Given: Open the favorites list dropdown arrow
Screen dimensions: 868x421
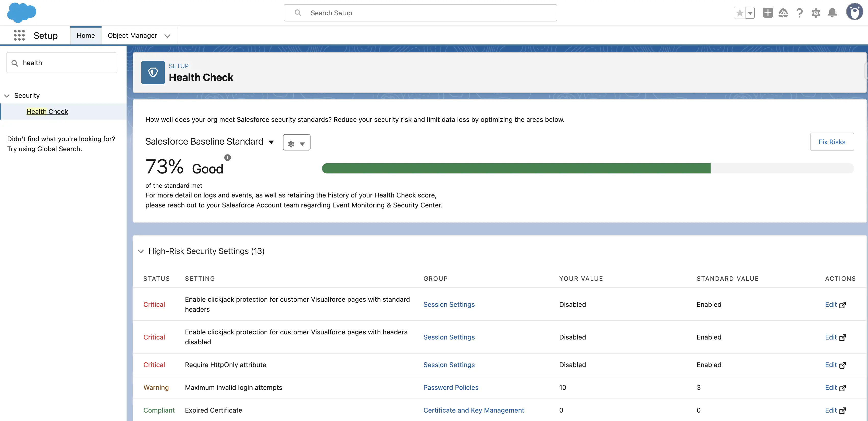Looking at the screenshot, I should 750,13.
